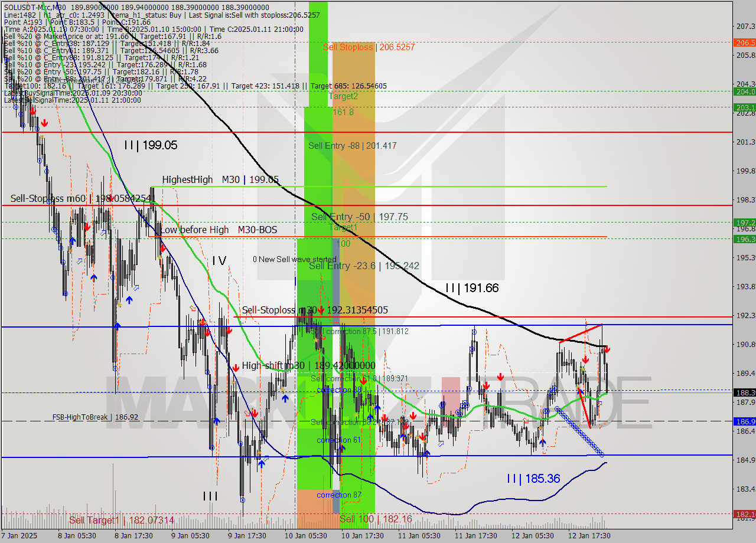Click the 'Target1' label near level 100
The height and width of the screenshot is (543, 756).
343,227
